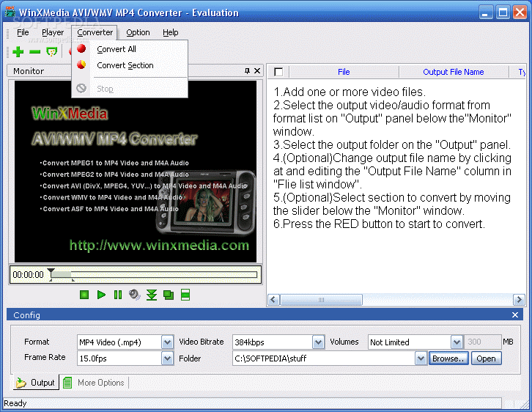This screenshot has width=532, height=412.
Task: Click the green shield-shaped toolbar icon
Action: (x=51, y=51)
